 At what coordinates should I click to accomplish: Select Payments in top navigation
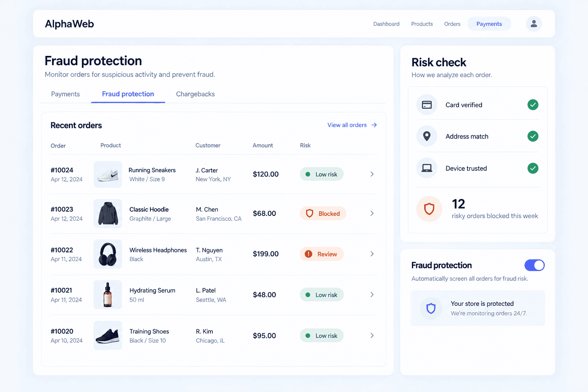tap(489, 24)
